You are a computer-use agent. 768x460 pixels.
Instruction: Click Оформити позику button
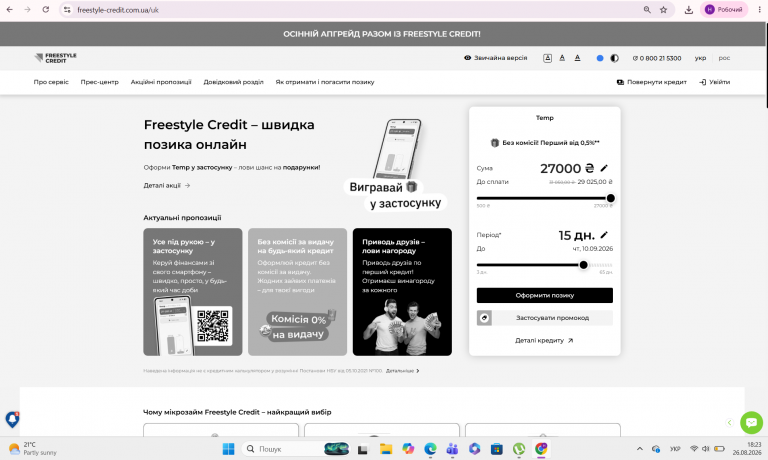[x=545, y=295]
